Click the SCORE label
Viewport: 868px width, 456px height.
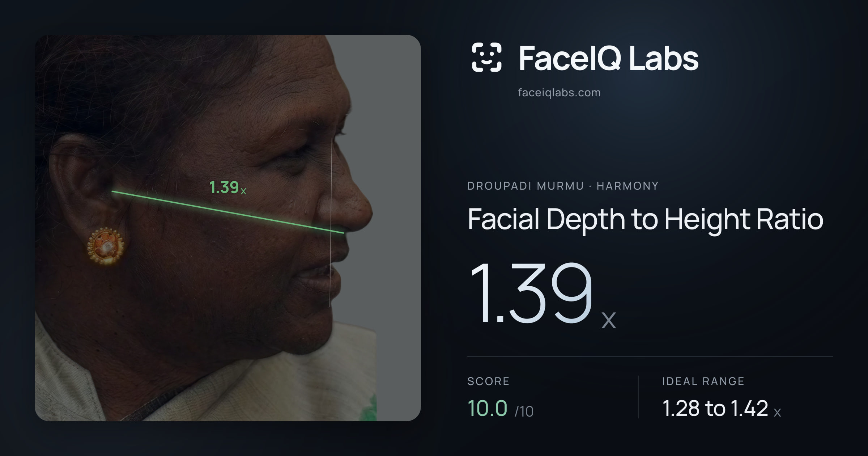(488, 381)
